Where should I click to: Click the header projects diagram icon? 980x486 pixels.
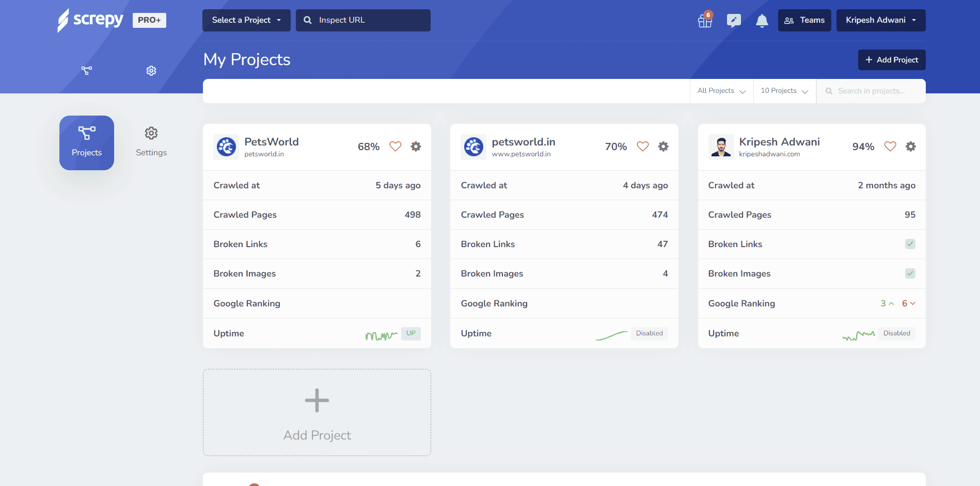pyautogui.click(x=87, y=71)
